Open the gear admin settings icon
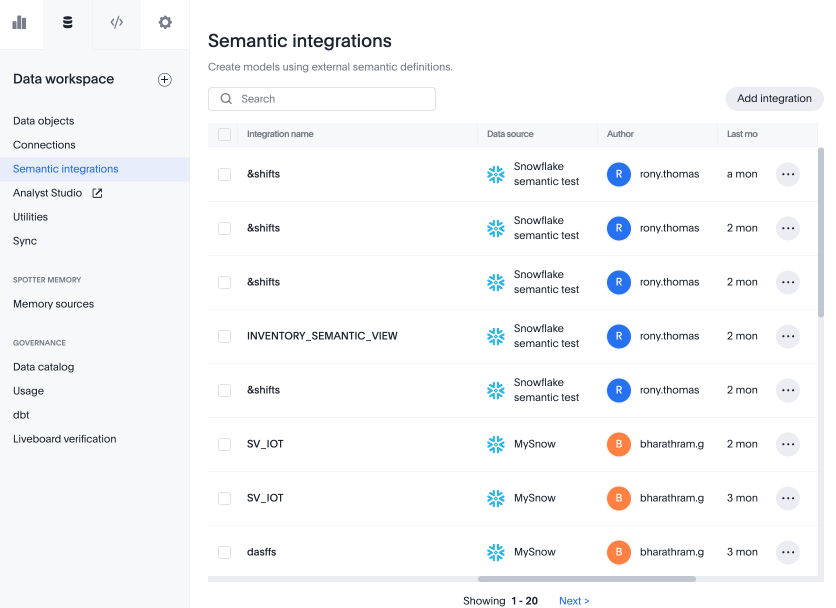 [x=165, y=22]
